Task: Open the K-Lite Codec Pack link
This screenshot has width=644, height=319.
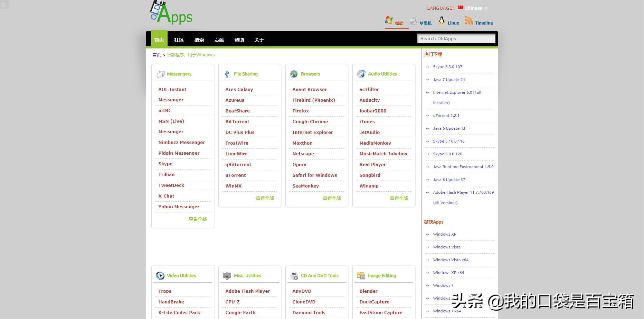Action: pos(179,312)
